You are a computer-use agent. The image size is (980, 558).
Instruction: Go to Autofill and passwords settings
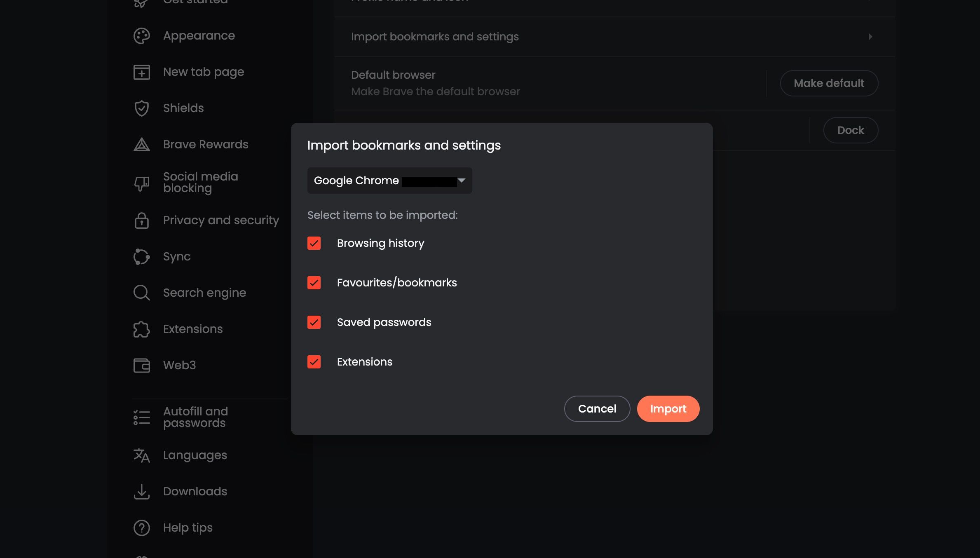click(x=195, y=417)
